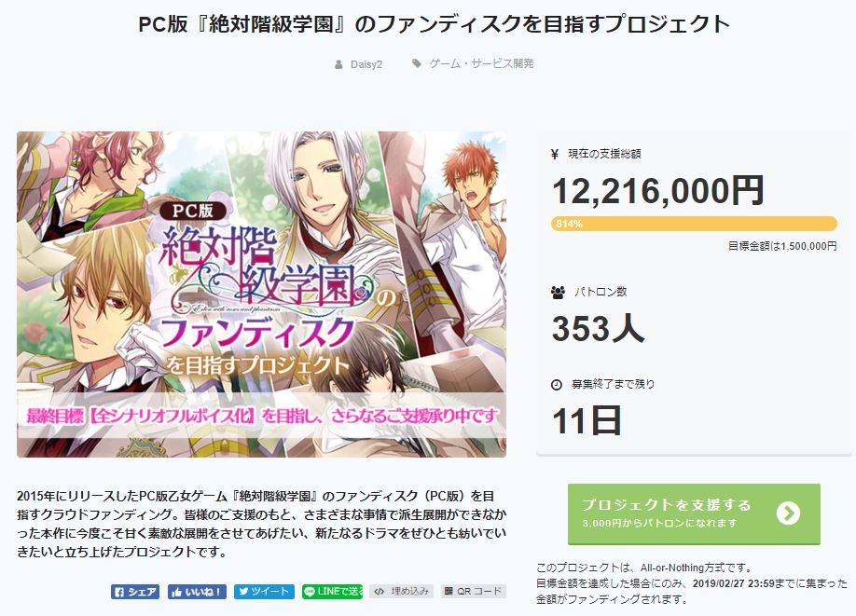
Task: Click the person icon beside Daisy2
Action: (339, 64)
